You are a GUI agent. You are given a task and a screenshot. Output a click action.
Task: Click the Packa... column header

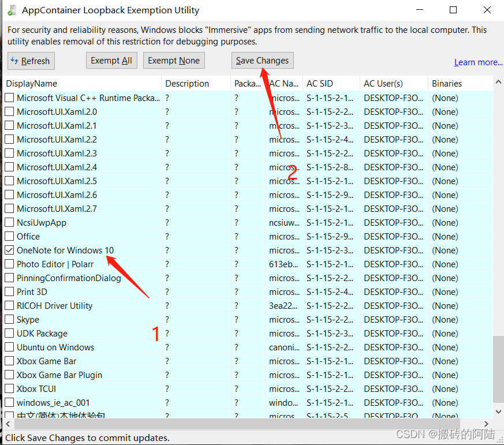click(248, 84)
